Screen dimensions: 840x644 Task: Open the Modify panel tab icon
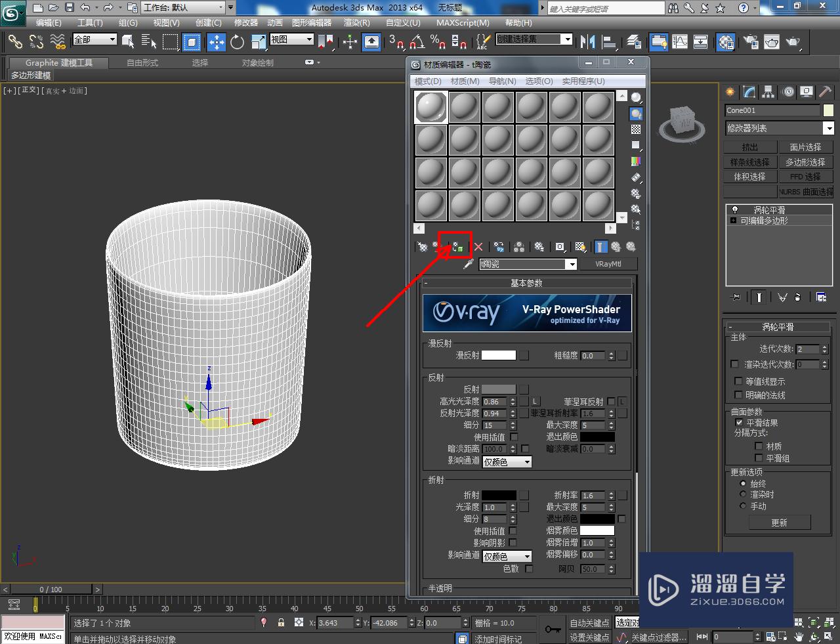(x=749, y=92)
